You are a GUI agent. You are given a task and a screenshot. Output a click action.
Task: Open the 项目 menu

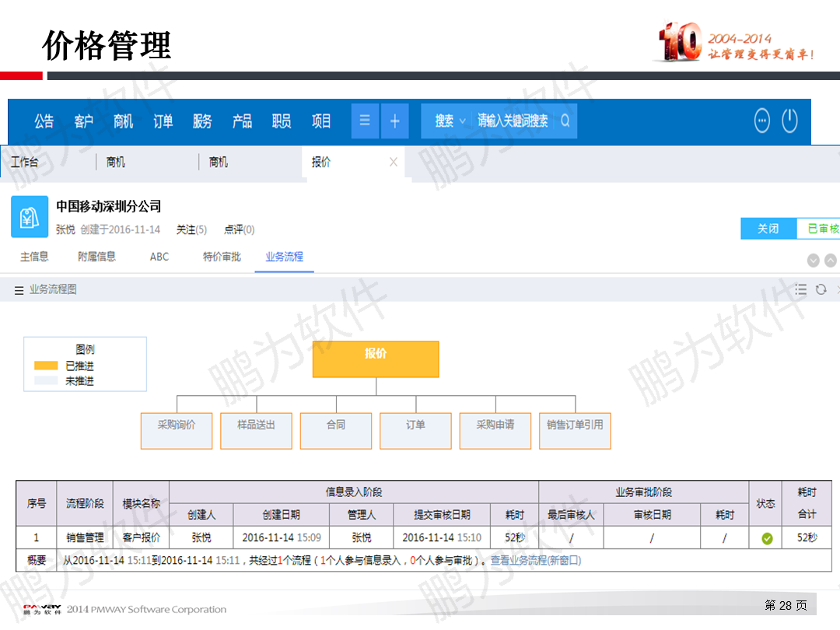[321, 121]
